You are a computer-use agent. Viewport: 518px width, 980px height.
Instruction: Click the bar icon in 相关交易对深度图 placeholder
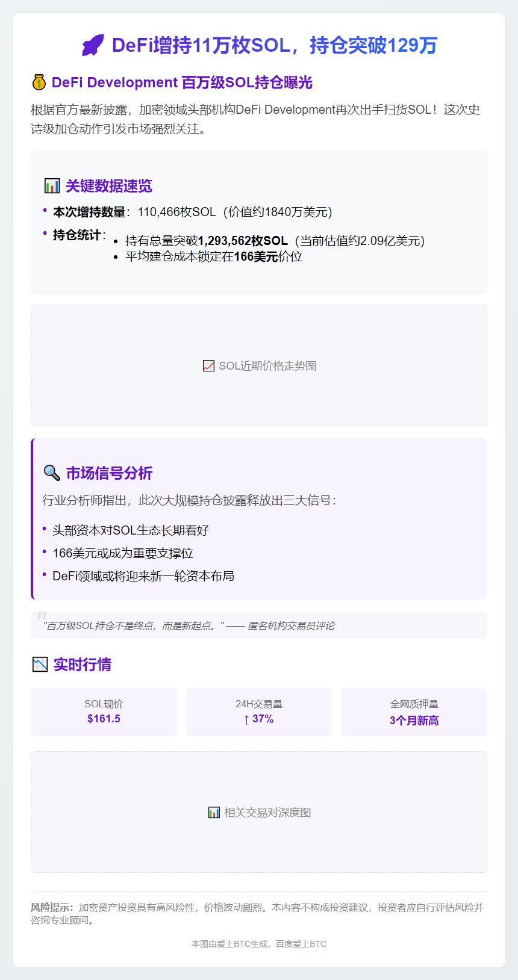[214, 813]
